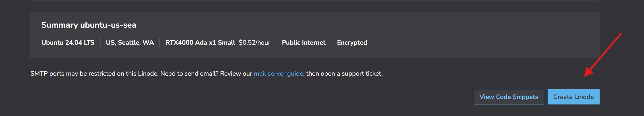
Task: Click the 'restricted on this Linode' phrase
Action: (123, 73)
